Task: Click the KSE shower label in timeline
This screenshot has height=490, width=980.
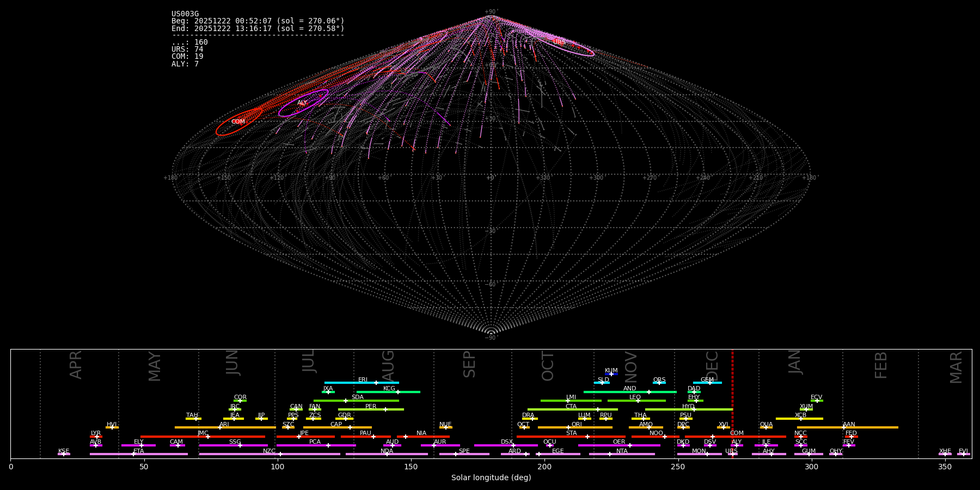Action: 64,451
